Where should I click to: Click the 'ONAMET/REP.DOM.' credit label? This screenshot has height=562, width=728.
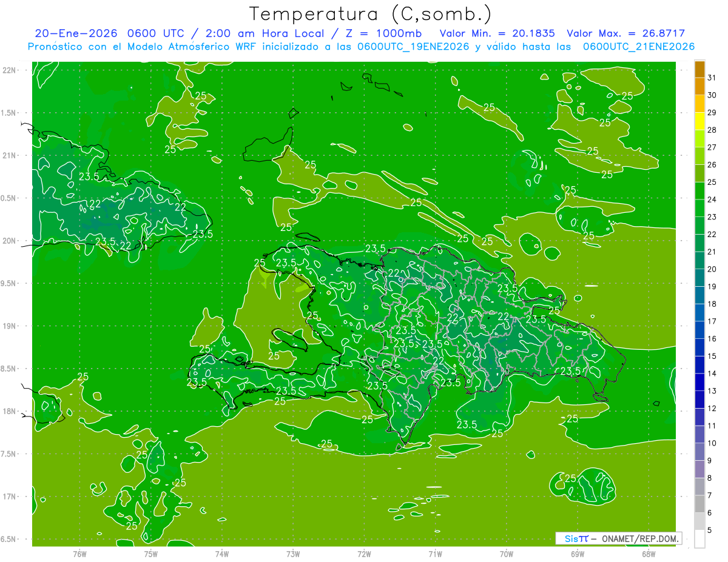(639, 538)
